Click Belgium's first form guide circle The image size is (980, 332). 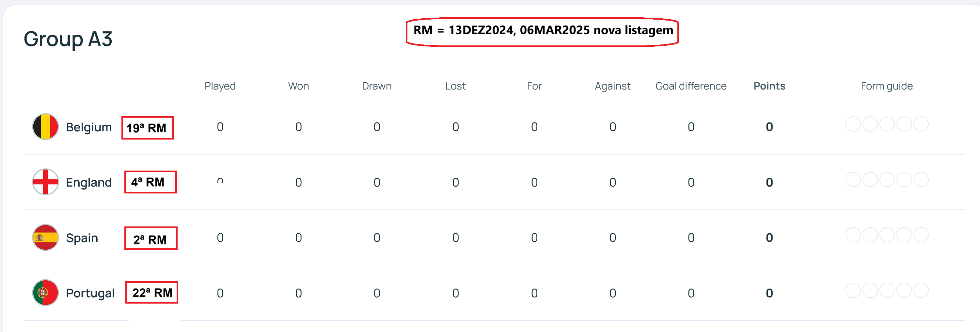pyautogui.click(x=853, y=124)
